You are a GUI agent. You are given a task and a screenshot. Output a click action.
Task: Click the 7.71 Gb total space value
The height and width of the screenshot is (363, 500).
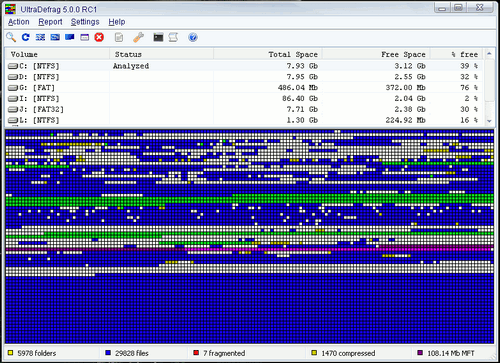click(302, 109)
